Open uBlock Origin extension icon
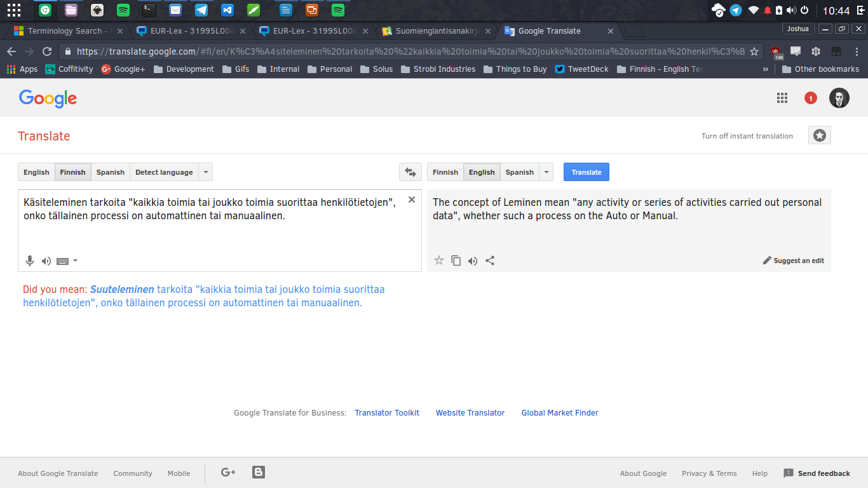The image size is (868, 488). click(x=776, y=52)
